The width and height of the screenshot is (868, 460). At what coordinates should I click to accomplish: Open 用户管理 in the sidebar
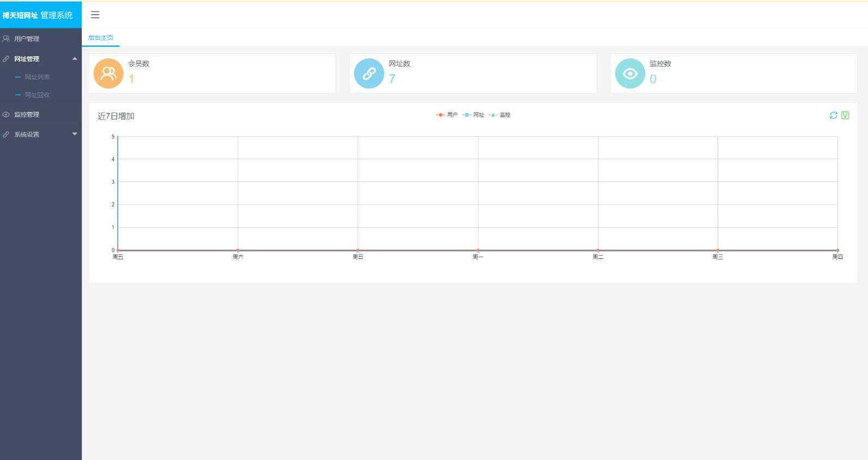27,39
